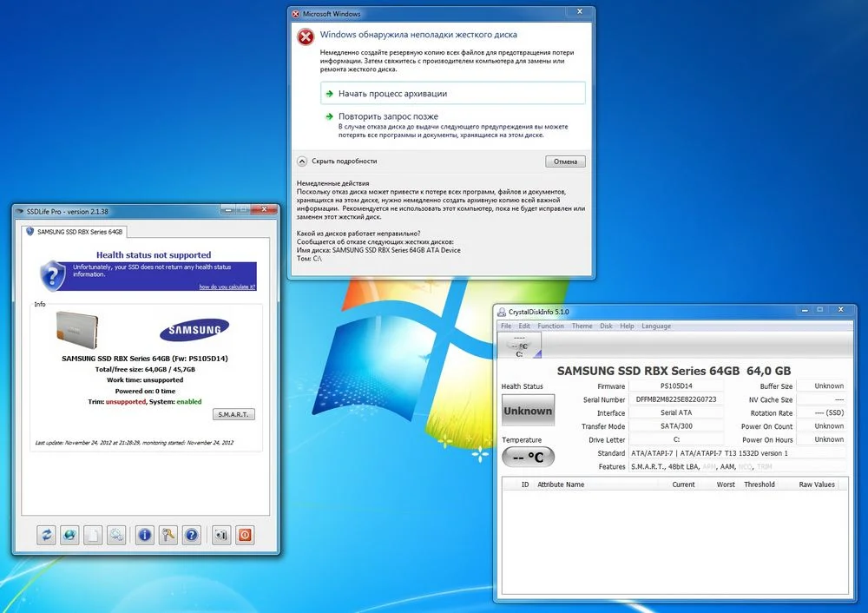868x613 pixels.
Task: Click the SSDLife Pro title bar icon
Action: [x=20, y=212]
